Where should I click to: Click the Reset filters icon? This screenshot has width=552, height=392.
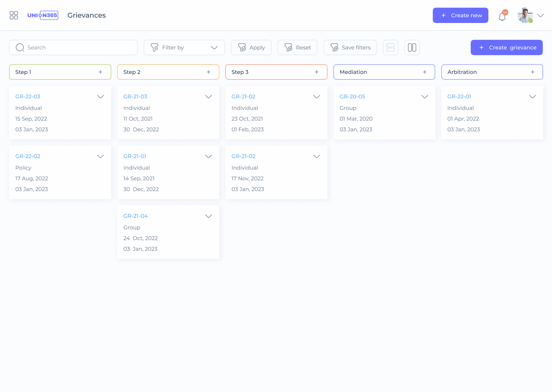pyautogui.click(x=289, y=47)
